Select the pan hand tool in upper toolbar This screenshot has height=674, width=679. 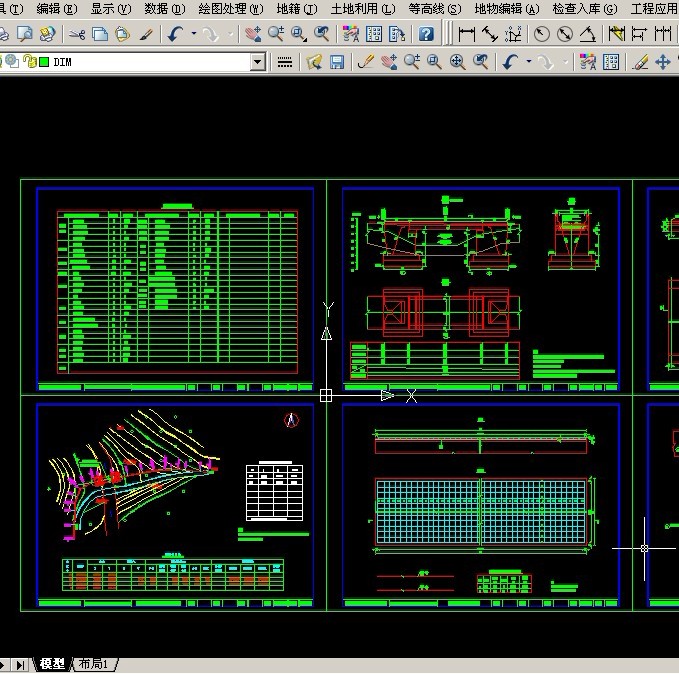(253, 34)
